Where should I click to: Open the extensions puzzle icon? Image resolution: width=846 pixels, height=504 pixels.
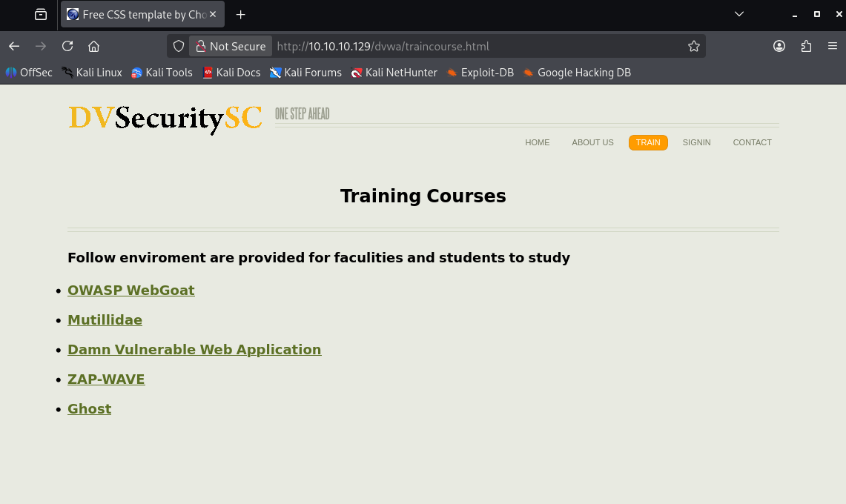pos(806,46)
